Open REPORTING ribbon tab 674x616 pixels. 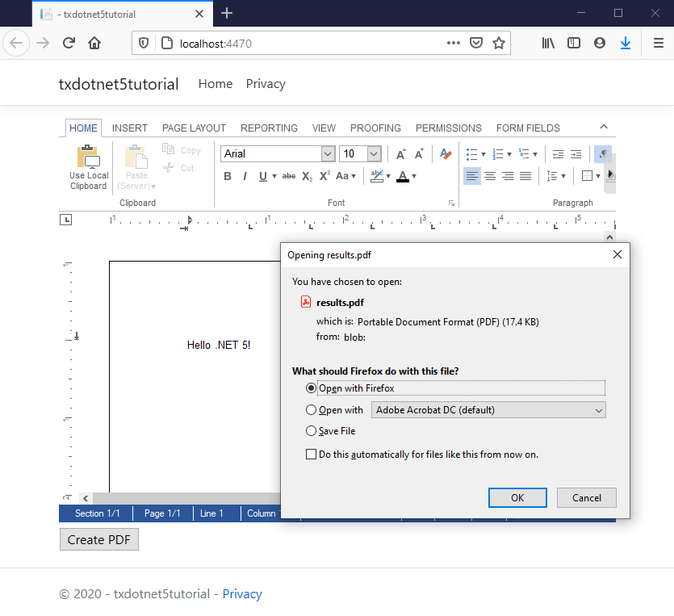point(269,128)
